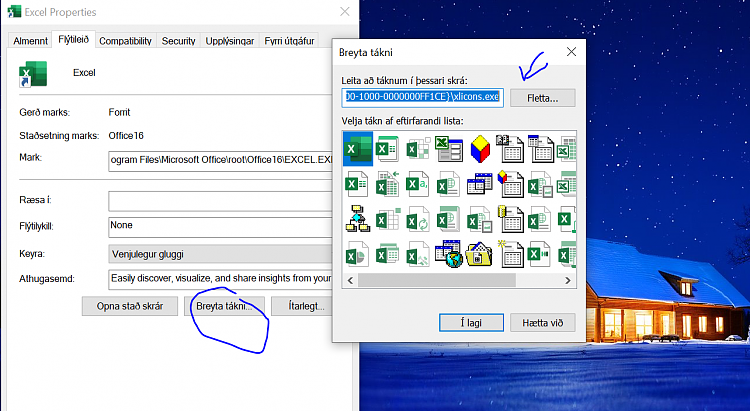Choose the document icon with binoculars book badge

click(510, 148)
